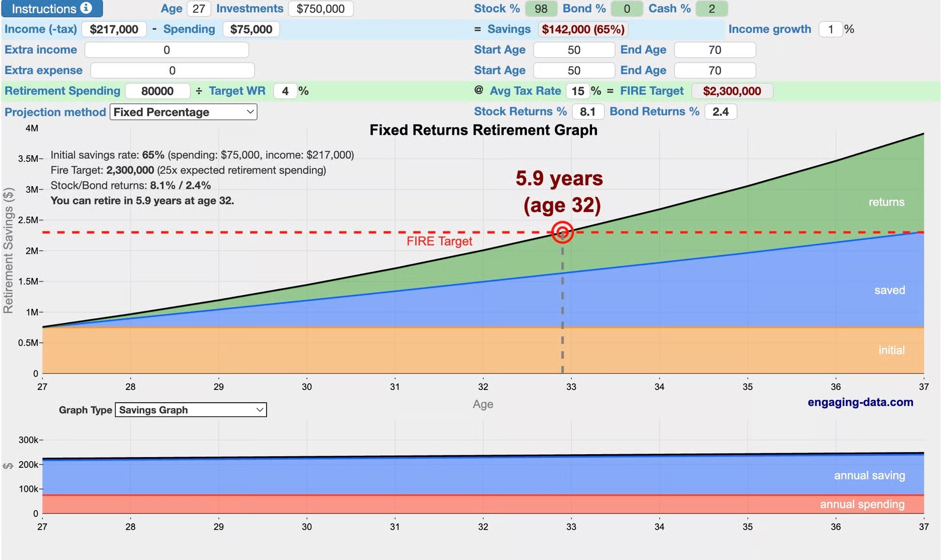This screenshot has height=560, width=941.
Task: Edit the Income (-tax) amount field
Action: 114,29
